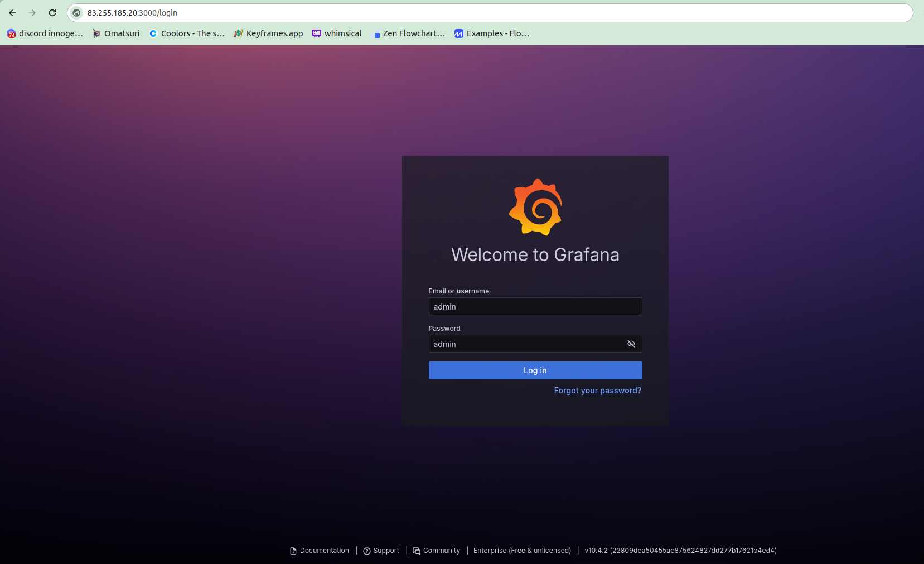This screenshot has height=564, width=924.
Task: Focus the Email or username field
Action: click(x=535, y=306)
